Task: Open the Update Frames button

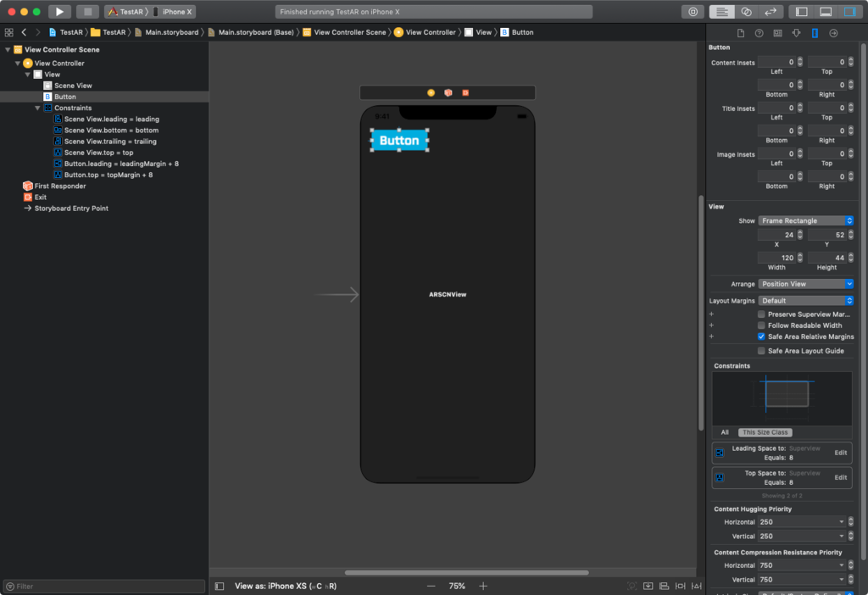Action: pos(632,586)
